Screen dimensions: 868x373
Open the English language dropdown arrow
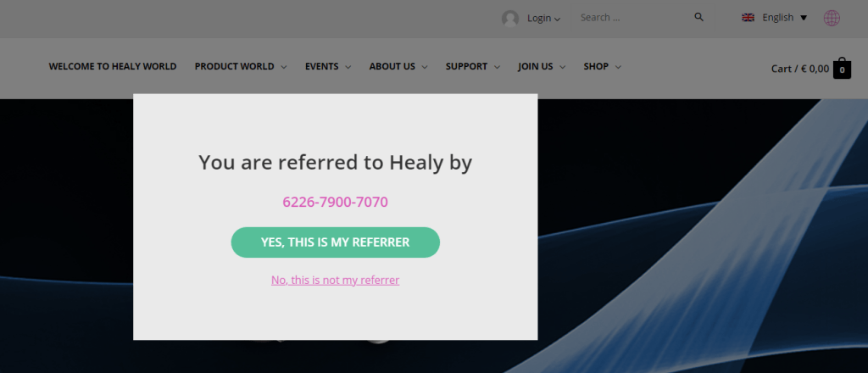(x=804, y=18)
